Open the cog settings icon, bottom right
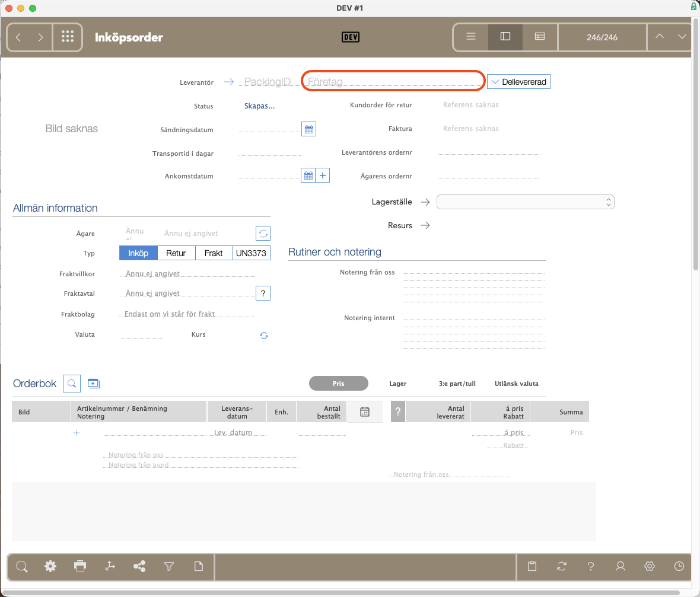This screenshot has width=700, height=597. click(650, 566)
